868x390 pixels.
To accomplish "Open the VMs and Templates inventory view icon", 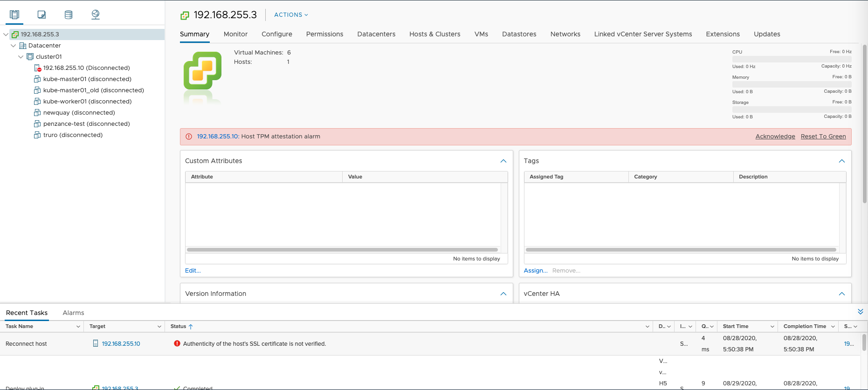I will click(41, 14).
